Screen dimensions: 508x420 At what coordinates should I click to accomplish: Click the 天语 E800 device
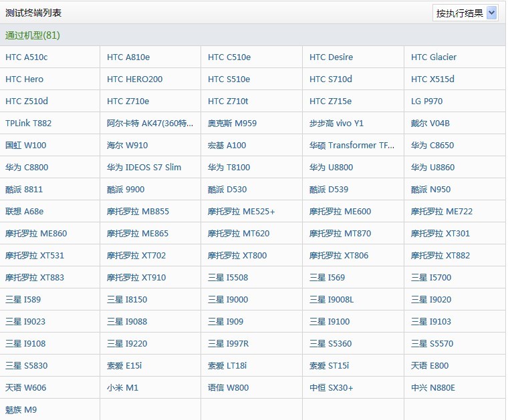pos(430,365)
